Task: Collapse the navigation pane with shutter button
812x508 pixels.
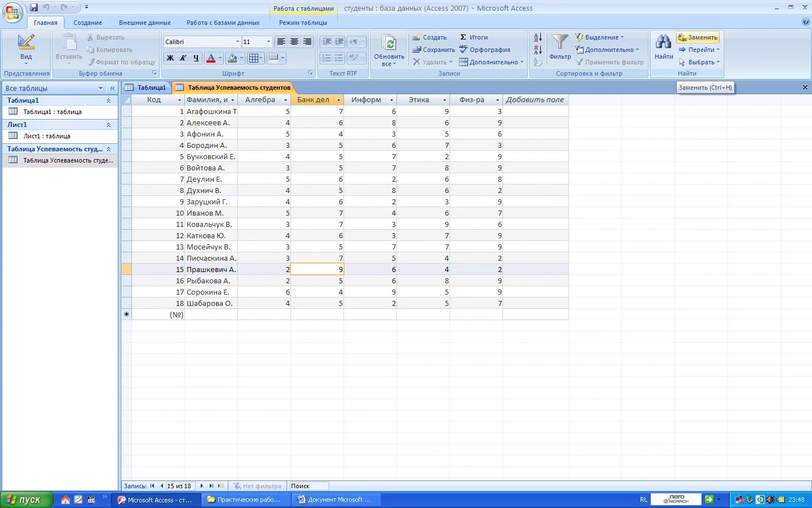Action: click(x=112, y=88)
